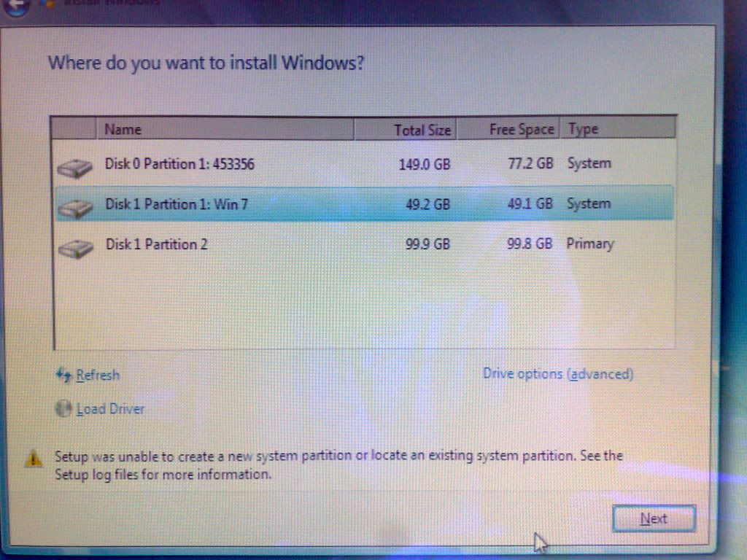Click the back arrow button in title bar
The width and height of the screenshot is (747, 560).
pyautogui.click(x=17, y=6)
